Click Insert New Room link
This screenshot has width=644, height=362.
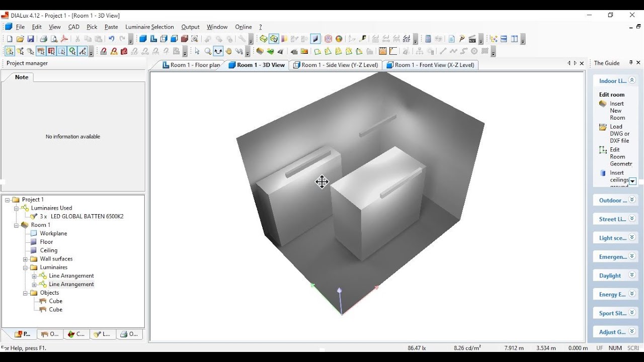point(617,111)
